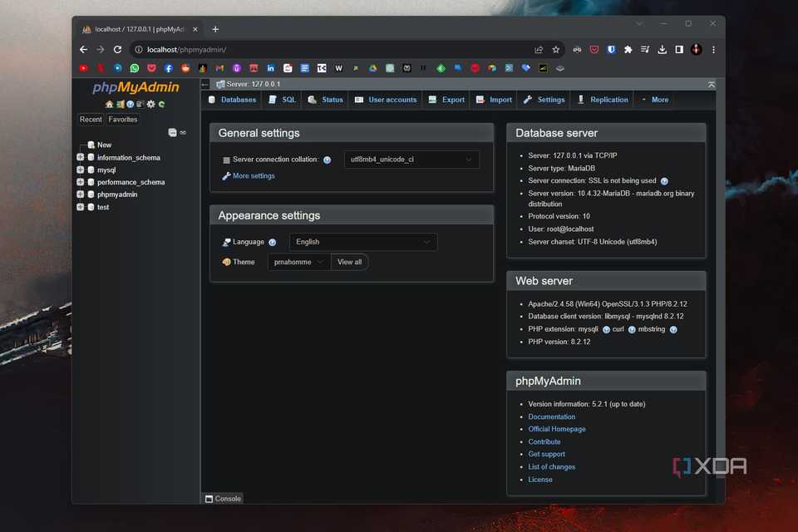The height and width of the screenshot is (532, 798).
Task: Open the server connection collation dropdown
Action: [x=411, y=160]
